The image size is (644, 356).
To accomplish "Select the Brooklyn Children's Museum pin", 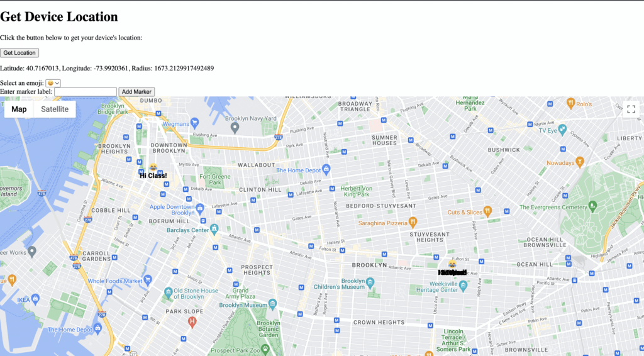I will click(x=370, y=283).
